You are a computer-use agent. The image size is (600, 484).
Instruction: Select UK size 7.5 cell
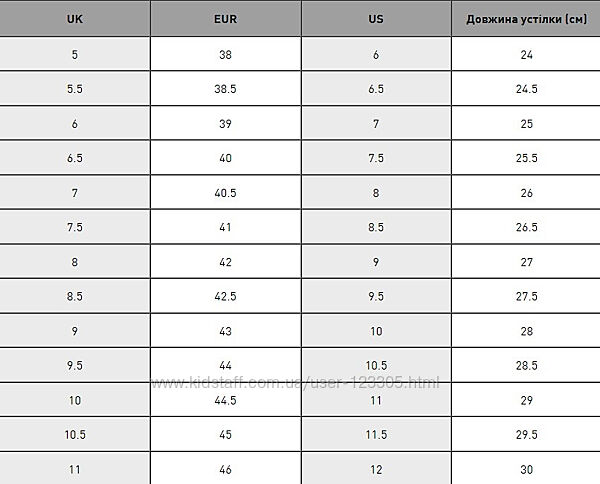pyautogui.click(x=75, y=227)
